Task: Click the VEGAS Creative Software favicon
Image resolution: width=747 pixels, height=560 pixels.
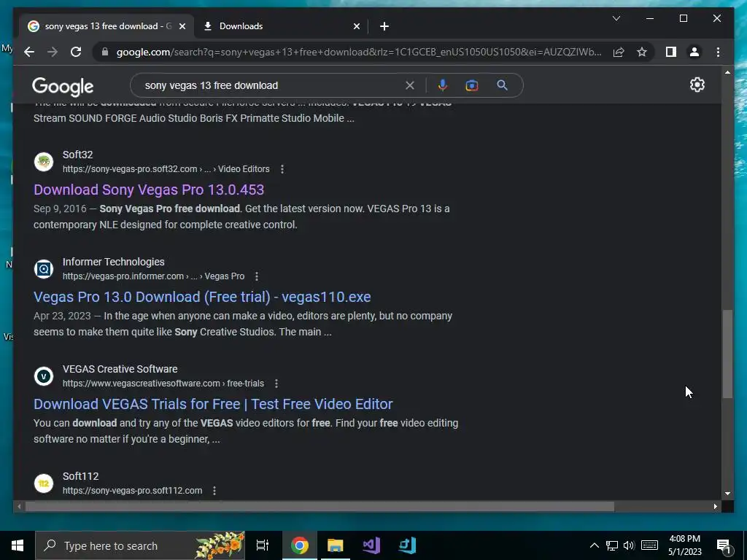Action: tap(43, 376)
